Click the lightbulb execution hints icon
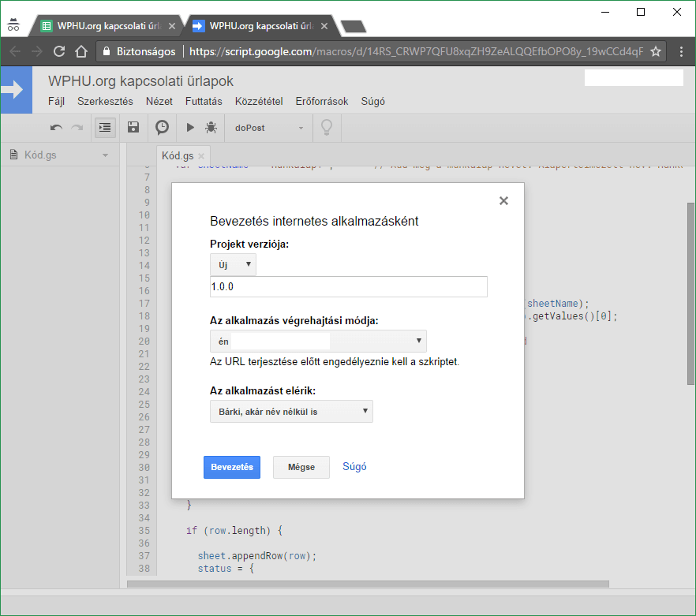696x616 pixels. [x=325, y=127]
